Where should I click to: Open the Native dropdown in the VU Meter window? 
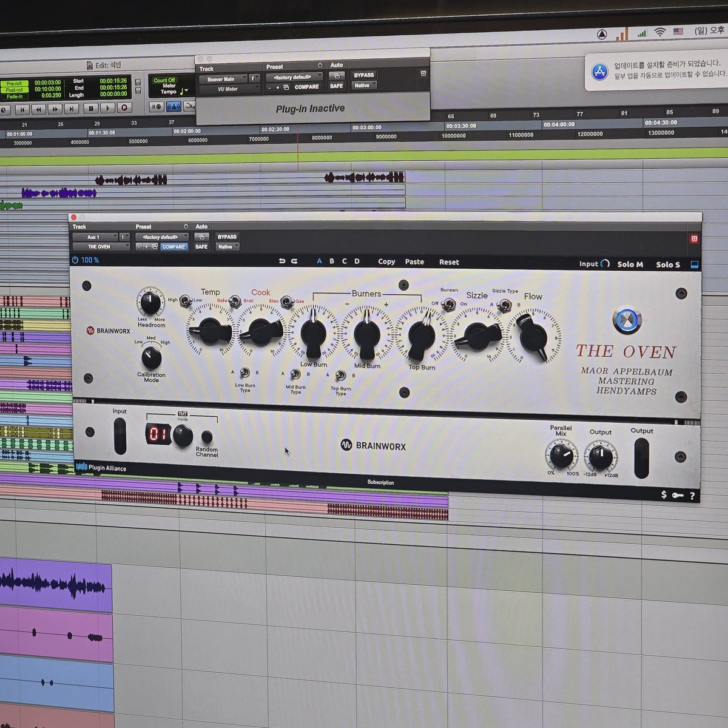pos(365,86)
